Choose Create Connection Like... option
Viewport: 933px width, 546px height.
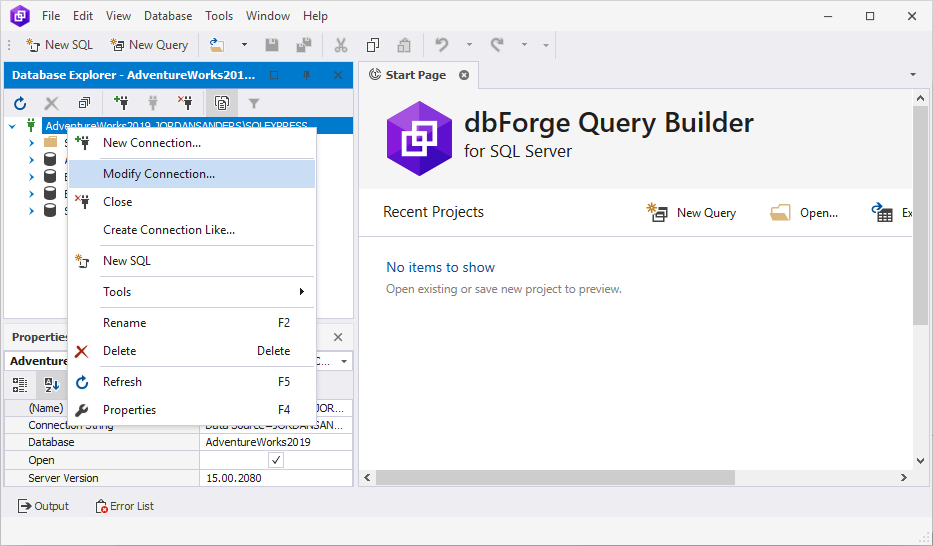(x=192, y=230)
